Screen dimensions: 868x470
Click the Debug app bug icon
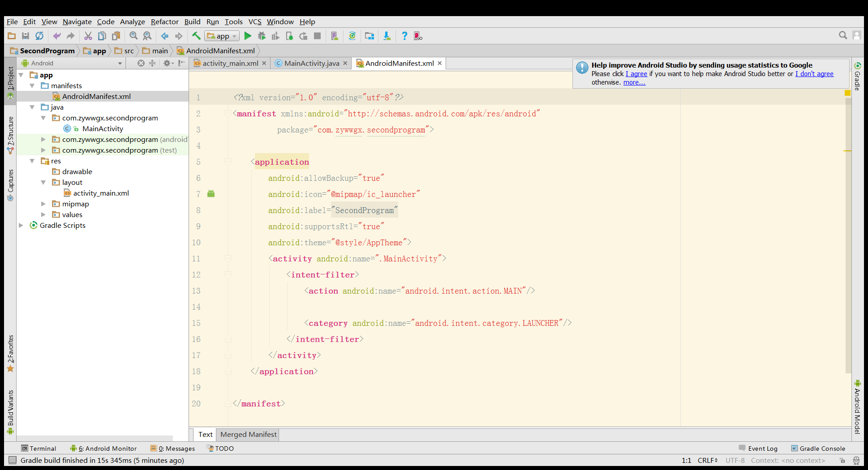(x=262, y=36)
